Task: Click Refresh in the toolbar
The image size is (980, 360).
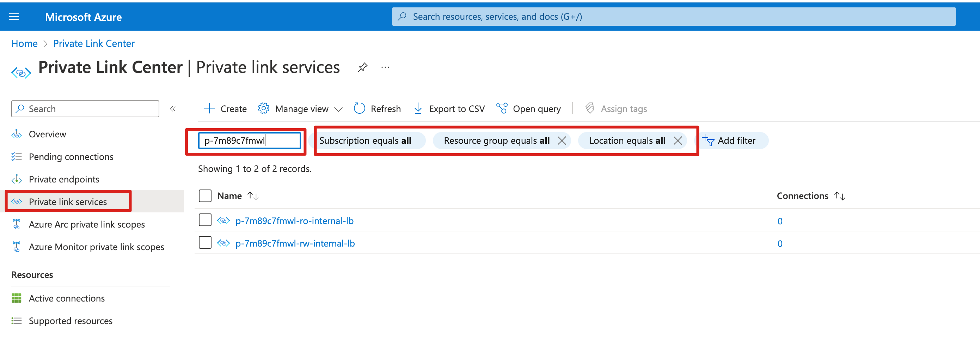Action: (x=385, y=109)
